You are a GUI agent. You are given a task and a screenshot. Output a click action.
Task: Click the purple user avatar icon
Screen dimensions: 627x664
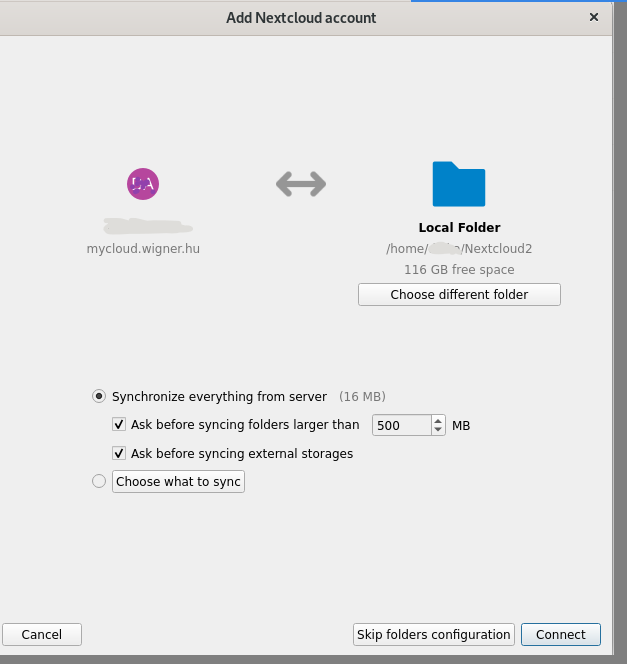pos(143,184)
